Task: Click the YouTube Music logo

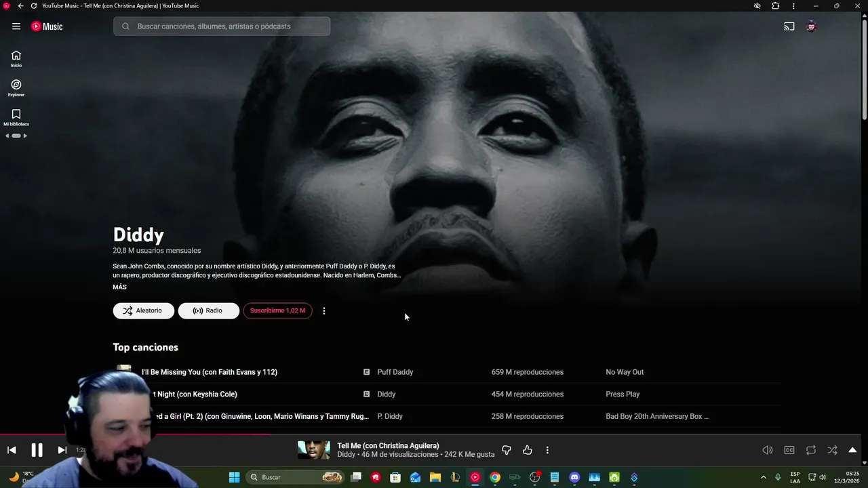Action: click(x=47, y=26)
